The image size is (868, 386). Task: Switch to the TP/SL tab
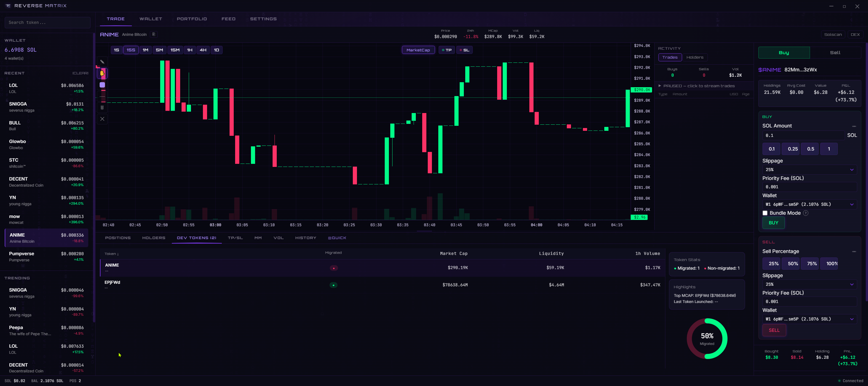coord(235,238)
